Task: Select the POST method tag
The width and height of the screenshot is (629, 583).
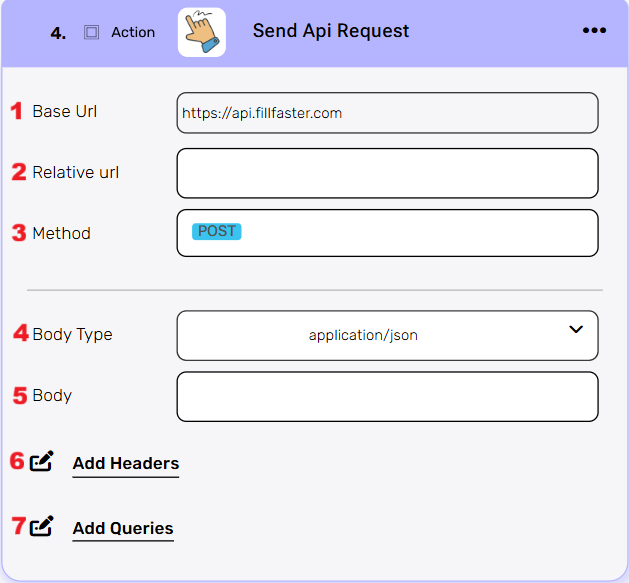Action: coord(217,231)
